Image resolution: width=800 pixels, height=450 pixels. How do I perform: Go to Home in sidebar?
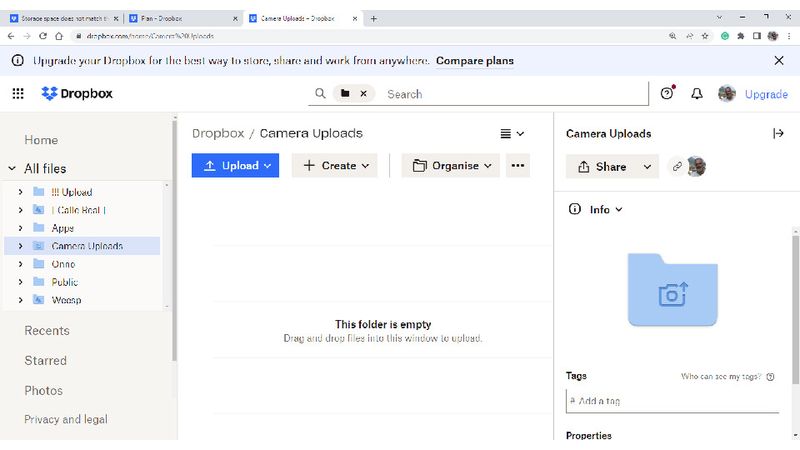(x=41, y=140)
